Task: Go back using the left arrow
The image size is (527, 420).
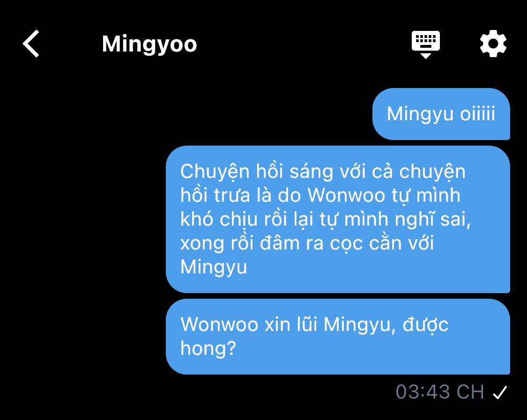Action: point(31,44)
